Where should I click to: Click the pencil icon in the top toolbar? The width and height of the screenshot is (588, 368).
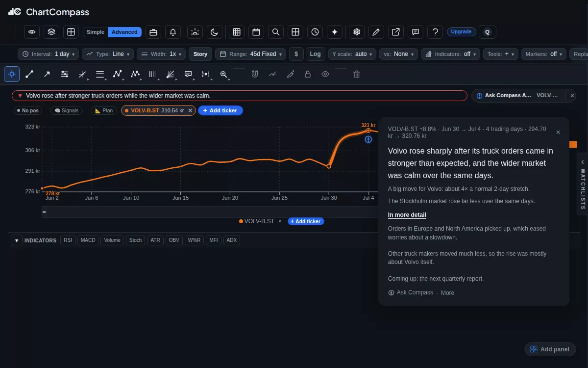click(376, 32)
